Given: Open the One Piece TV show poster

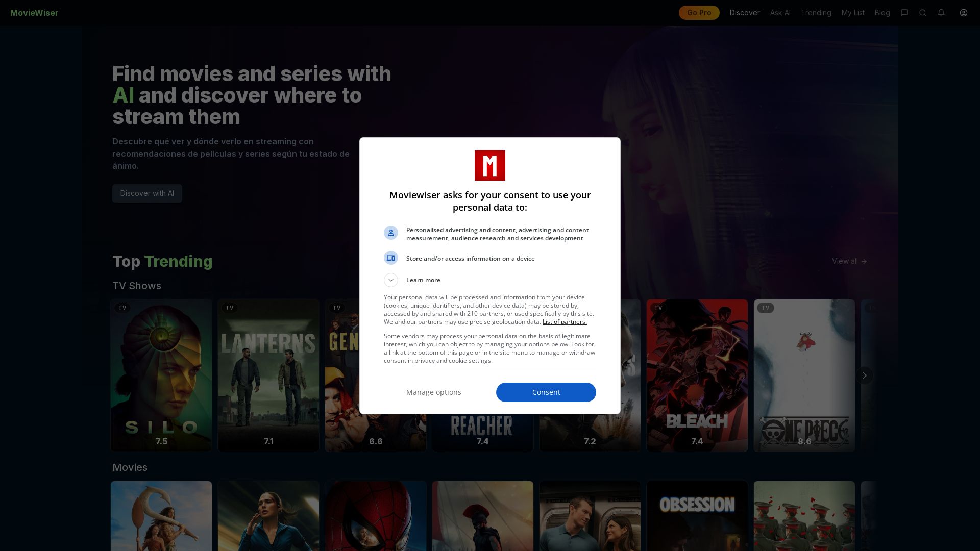Looking at the screenshot, I should tap(804, 375).
